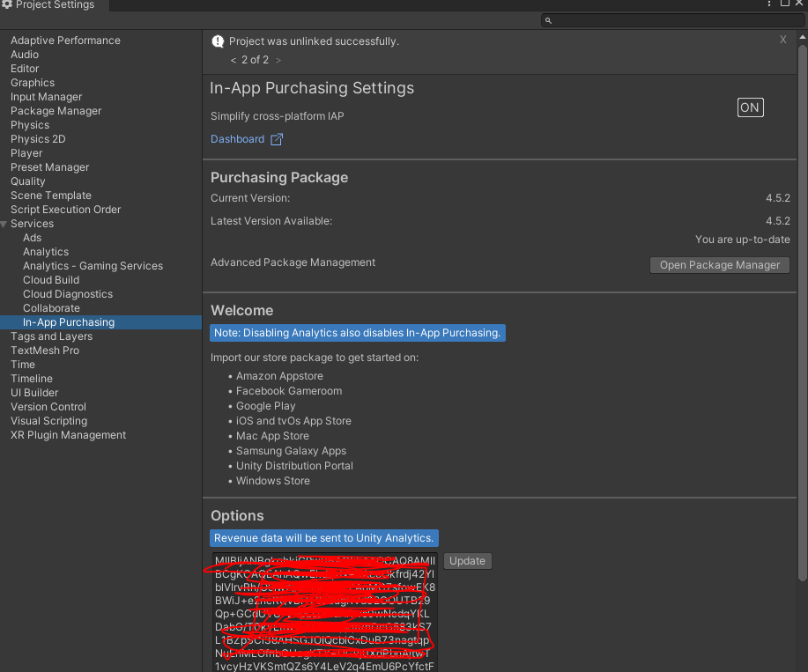The image size is (808, 672).
Task: Select TextMesh Pro settings
Action: point(45,351)
